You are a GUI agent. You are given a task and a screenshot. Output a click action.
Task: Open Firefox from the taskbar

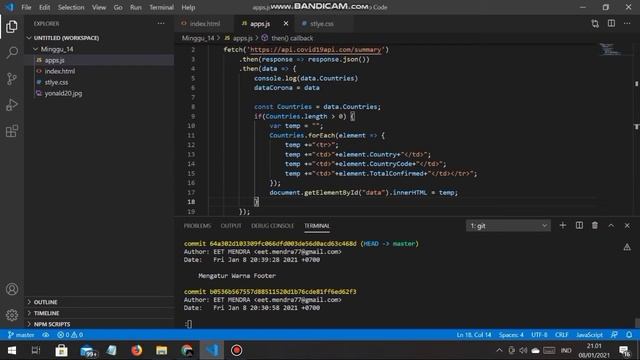[136, 350]
